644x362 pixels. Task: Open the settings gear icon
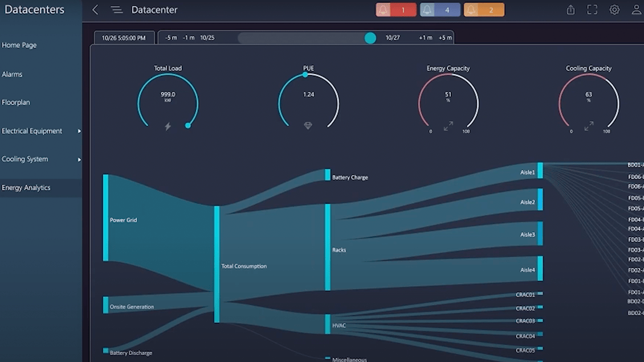click(614, 10)
